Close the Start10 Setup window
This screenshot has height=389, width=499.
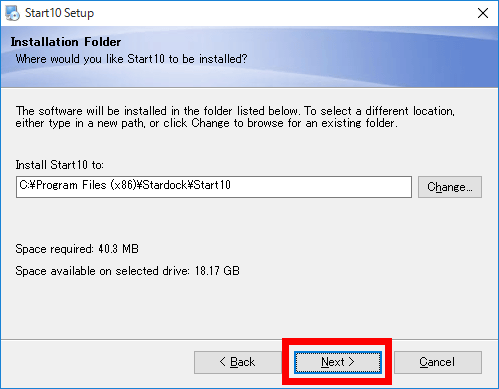tap(483, 13)
